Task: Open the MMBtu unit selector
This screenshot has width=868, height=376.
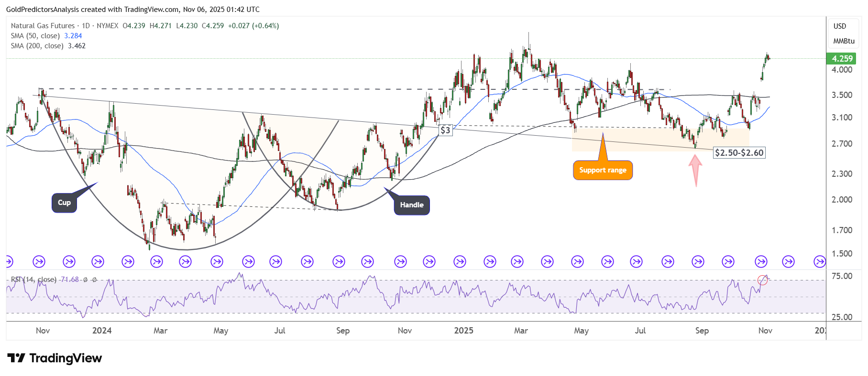Action: pyautogui.click(x=844, y=41)
